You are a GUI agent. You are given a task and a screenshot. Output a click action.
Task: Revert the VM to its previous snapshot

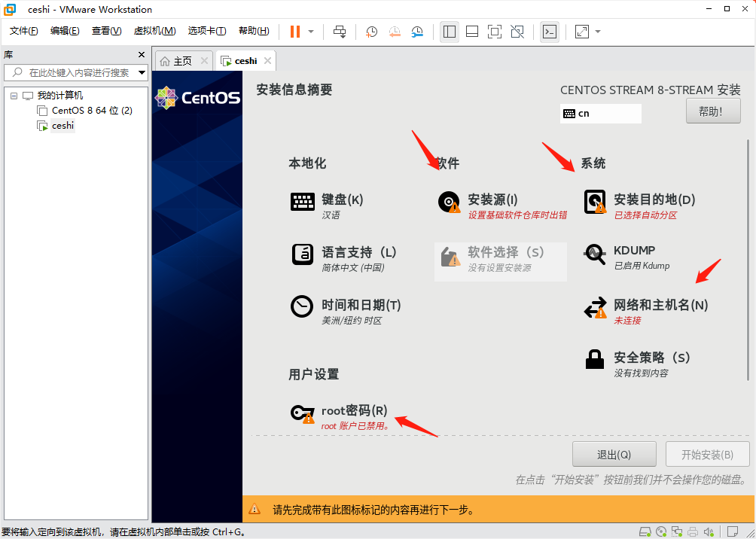click(395, 32)
